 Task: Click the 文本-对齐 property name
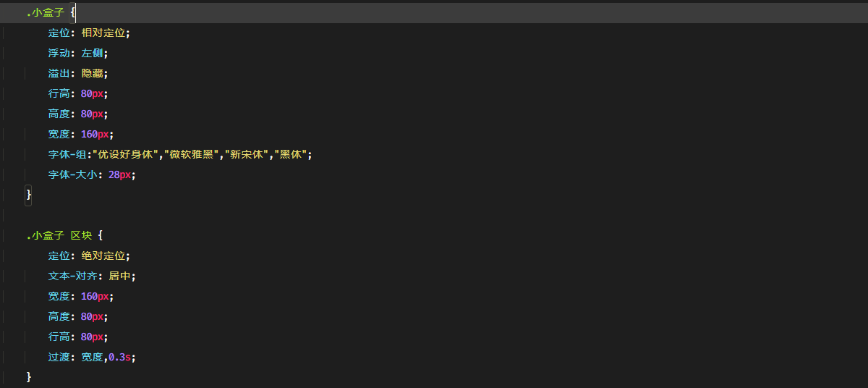pos(75,276)
